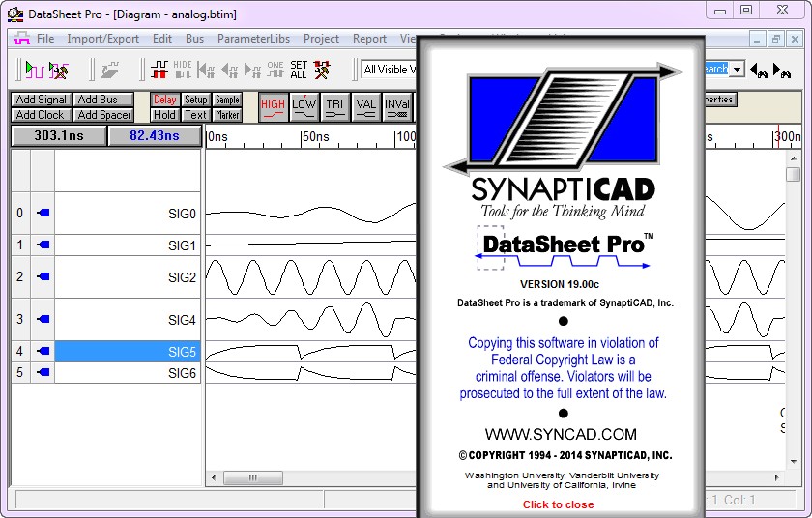This screenshot has height=518, width=812.
Task: Click the search backward binoculars icon
Action: click(759, 70)
